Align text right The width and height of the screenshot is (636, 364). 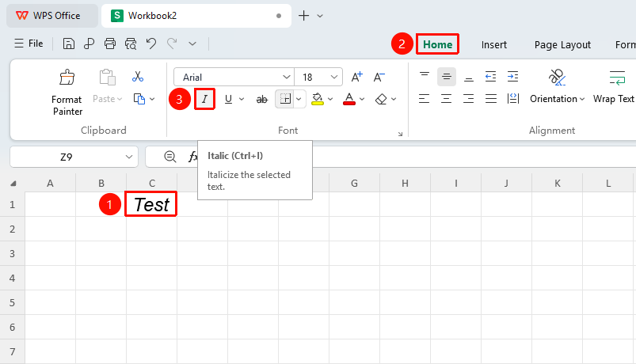pos(469,98)
